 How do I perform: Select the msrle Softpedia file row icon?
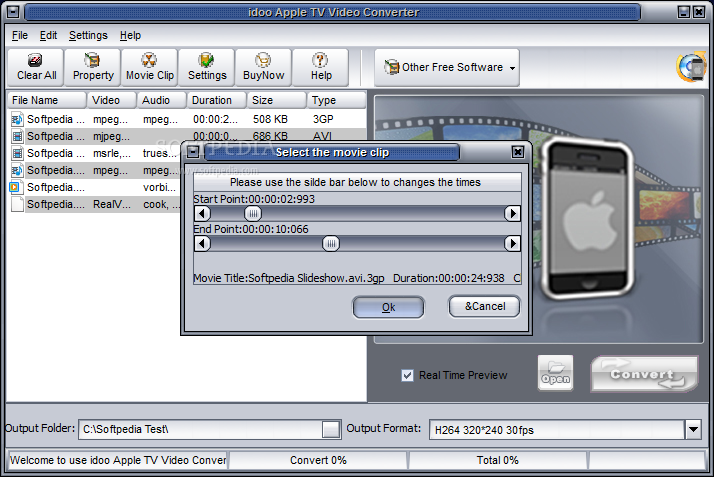pos(17,153)
